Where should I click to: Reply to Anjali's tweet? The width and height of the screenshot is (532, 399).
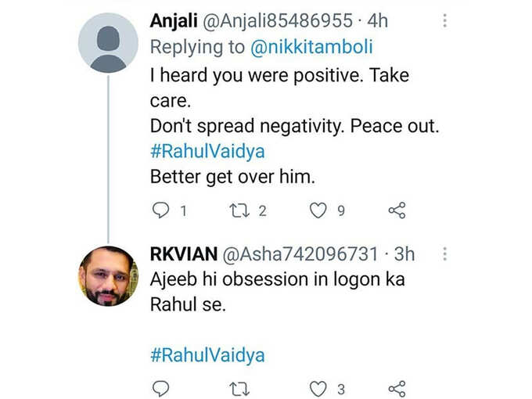pos(160,210)
